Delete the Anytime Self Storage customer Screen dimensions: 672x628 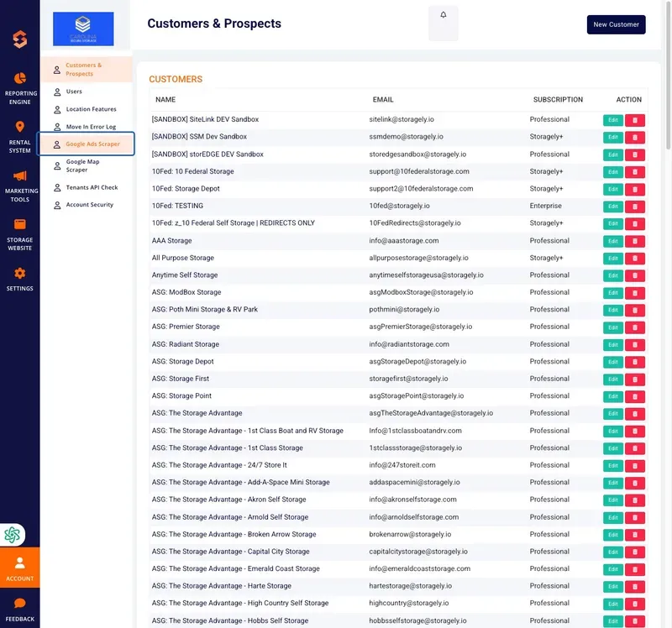pyautogui.click(x=635, y=275)
